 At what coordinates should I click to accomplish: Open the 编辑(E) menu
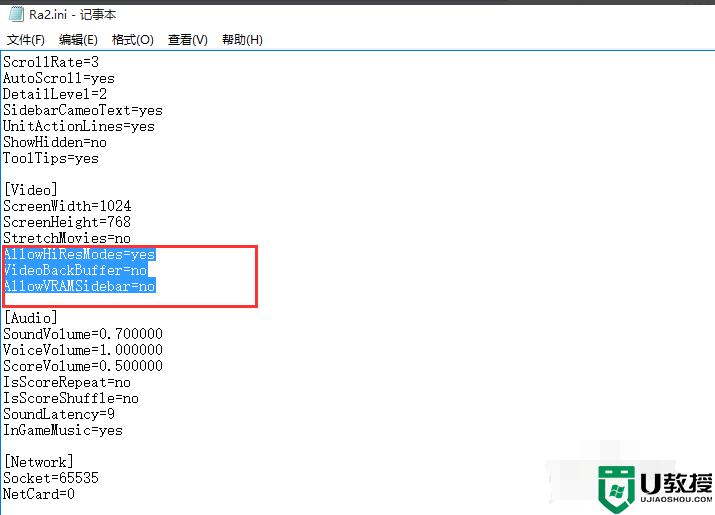coord(78,40)
